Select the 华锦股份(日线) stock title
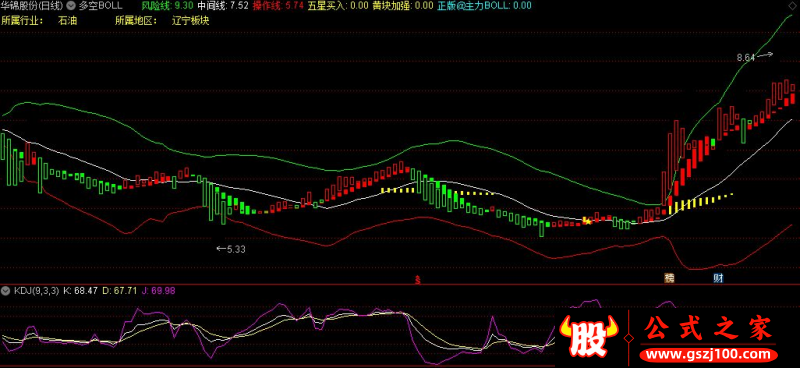Viewport: 800px width, 368px height. tap(33, 6)
